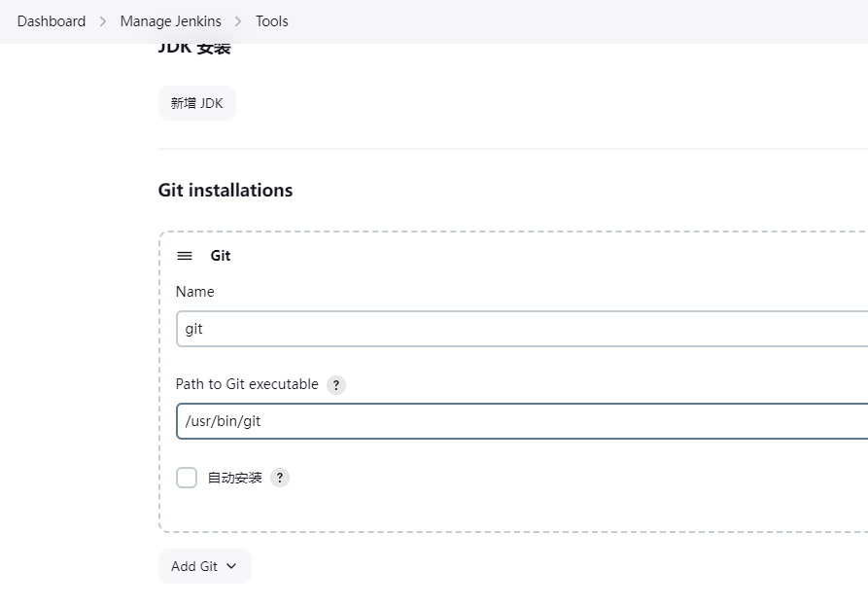Select the Tools breadcrumb item
Viewport: 868px width, 606px height.
[x=271, y=21]
